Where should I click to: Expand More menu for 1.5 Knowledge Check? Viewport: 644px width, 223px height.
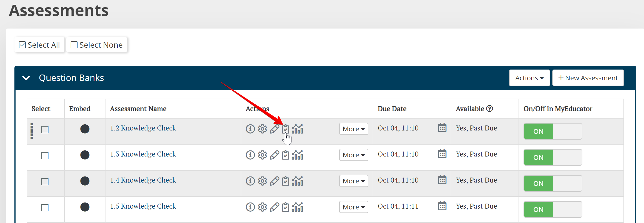pyautogui.click(x=354, y=207)
